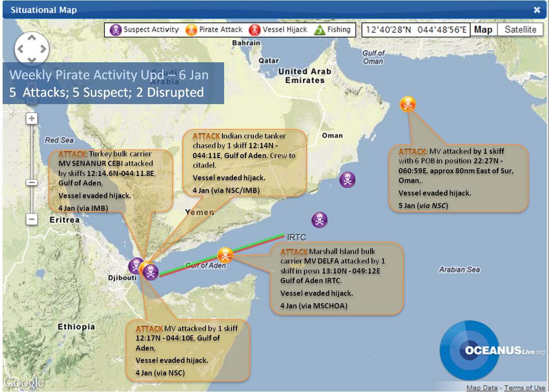The image size is (549, 392).
Task: Open the purple marker at the IRTC line's west end
Action: (151, 273)
